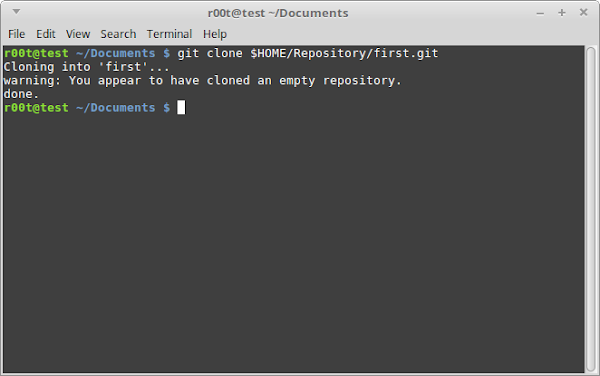The image size is (600, 376).
Task: Minimize the terminal window
Action: (540, 13)
